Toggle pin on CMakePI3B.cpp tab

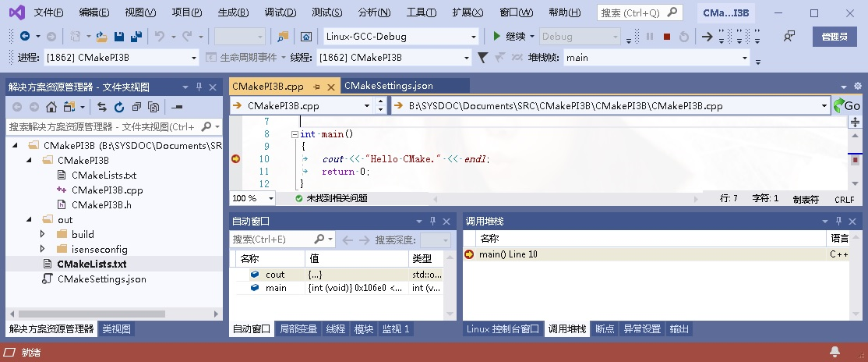click(317, 87)
